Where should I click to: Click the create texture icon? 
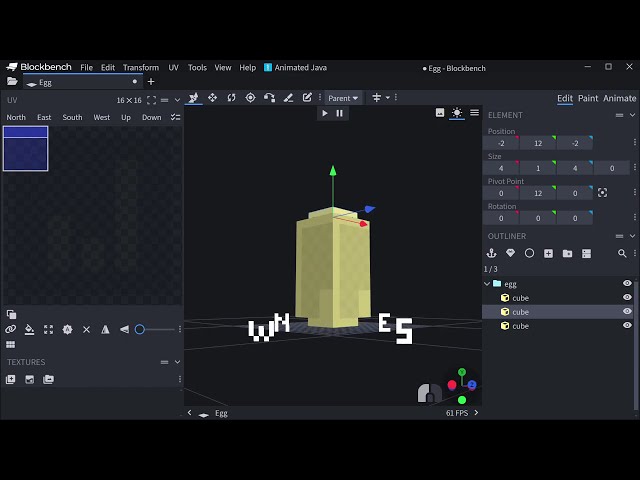pos(11,380)
